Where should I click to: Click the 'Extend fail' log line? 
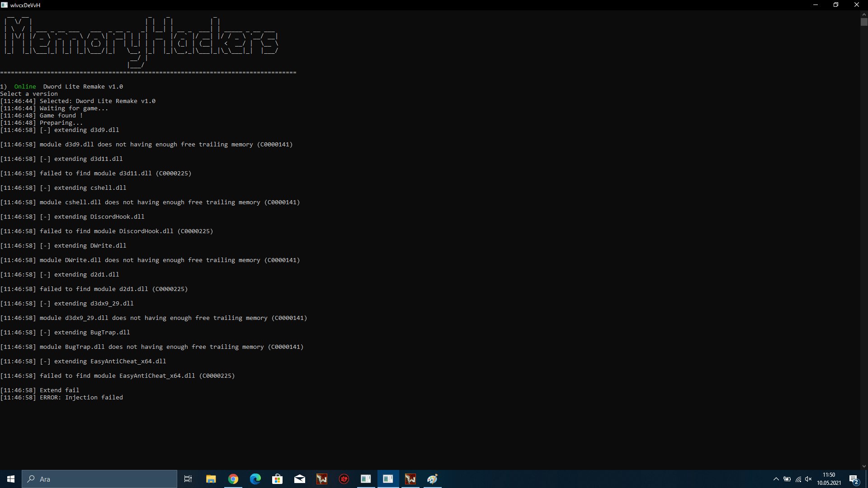[40, 390]
